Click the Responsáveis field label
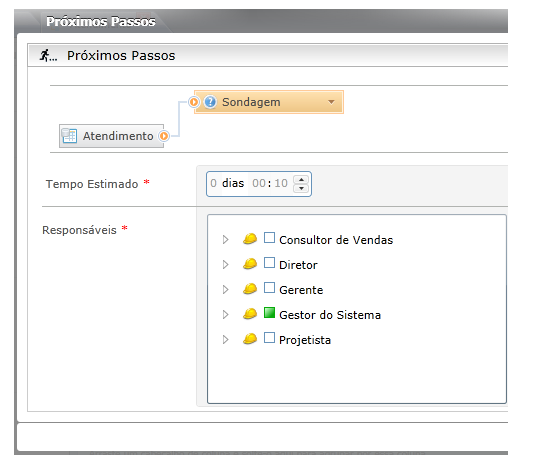The width and height of the screenshot is (539, 468). (x=79, y=230)
